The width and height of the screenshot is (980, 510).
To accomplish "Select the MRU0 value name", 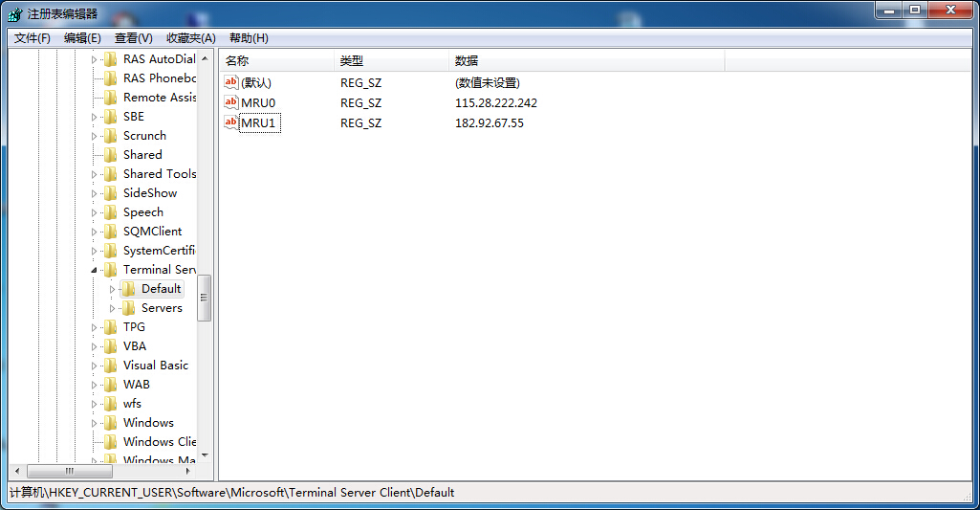I will (258, 102).
